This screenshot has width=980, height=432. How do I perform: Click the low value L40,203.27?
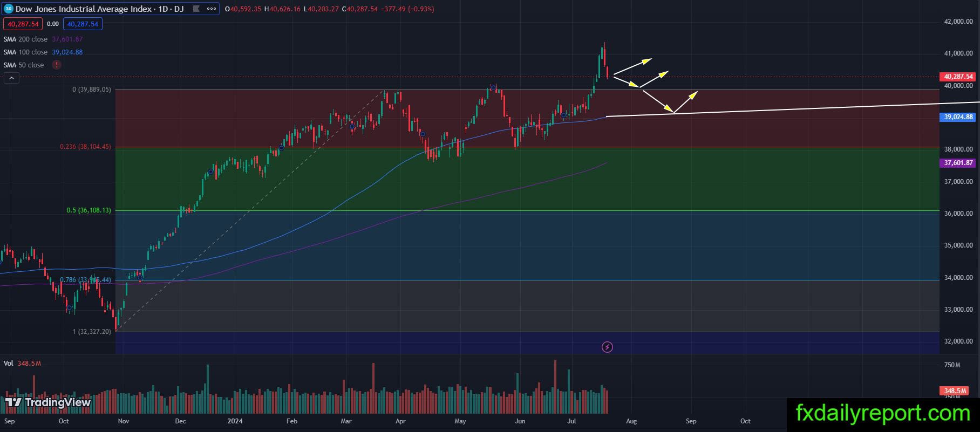[321, 9]
